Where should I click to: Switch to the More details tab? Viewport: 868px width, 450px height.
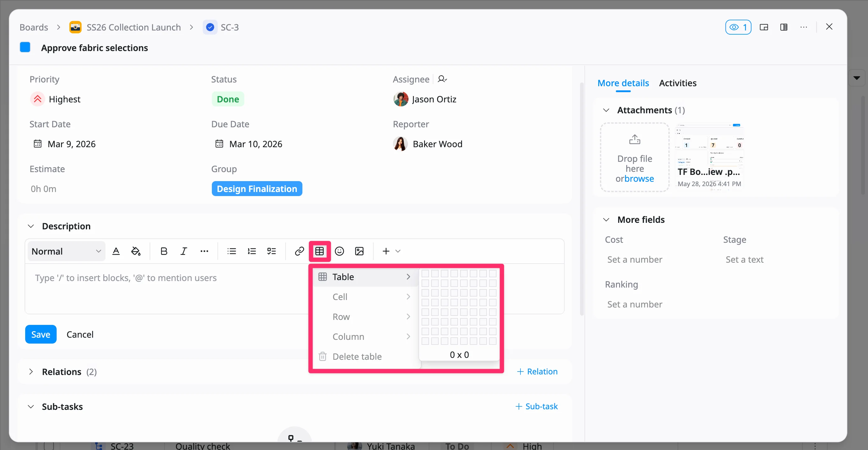click(x=623, y=83)
